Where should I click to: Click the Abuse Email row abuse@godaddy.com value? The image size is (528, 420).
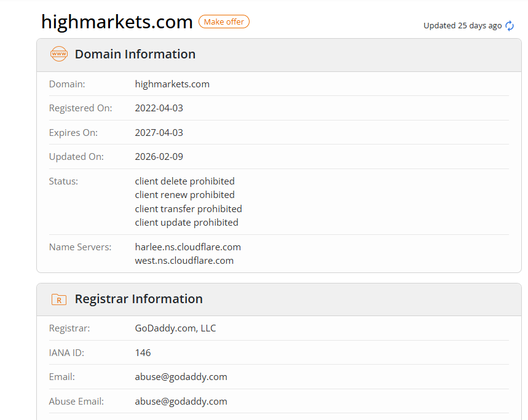click(181, 402)
